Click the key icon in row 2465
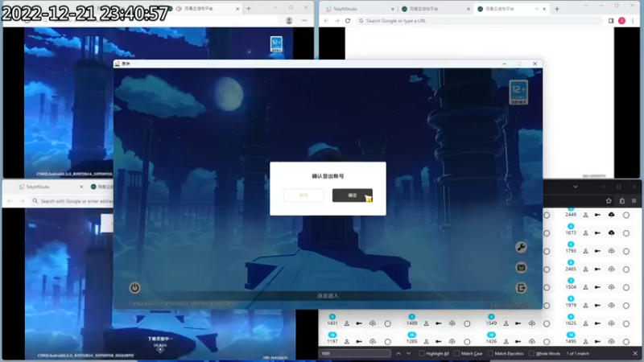The image size is (644, 362). [x=597, y=269]
